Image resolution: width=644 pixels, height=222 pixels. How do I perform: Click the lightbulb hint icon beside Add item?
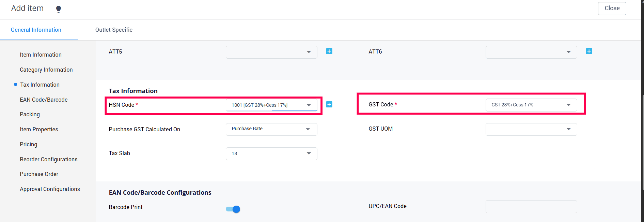59,9
